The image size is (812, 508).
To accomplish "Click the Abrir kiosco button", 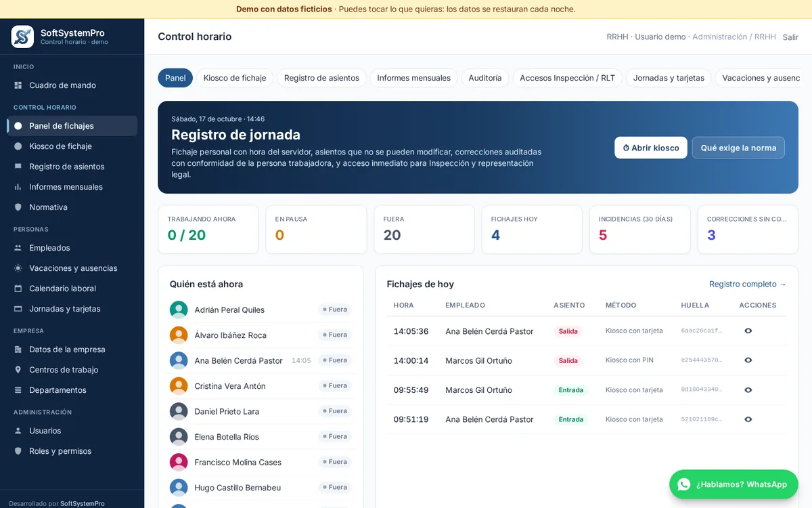I will (651, 148).
